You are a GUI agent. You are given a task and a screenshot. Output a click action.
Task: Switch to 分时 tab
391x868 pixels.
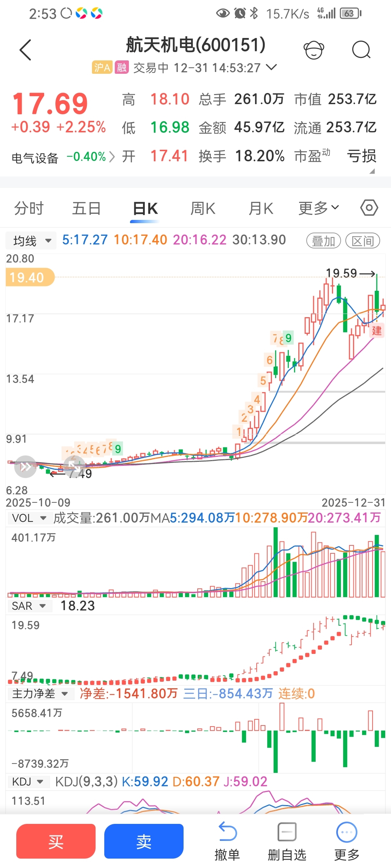29,209
